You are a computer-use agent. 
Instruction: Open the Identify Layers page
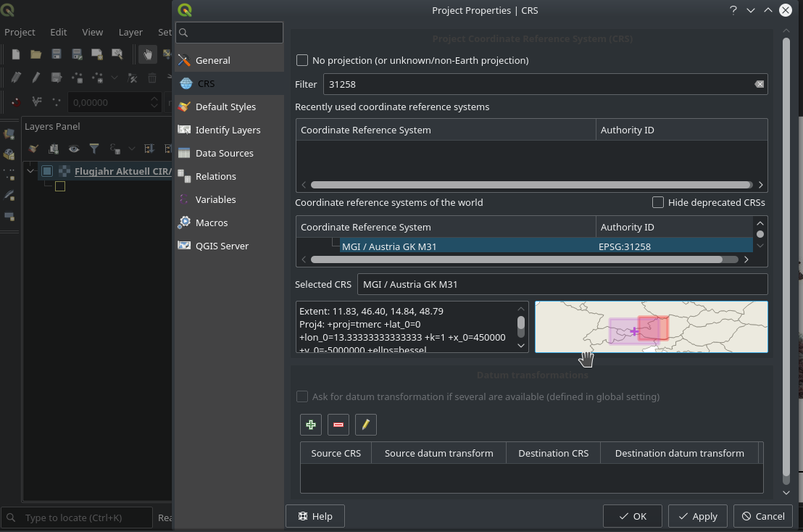click(230, 130)
